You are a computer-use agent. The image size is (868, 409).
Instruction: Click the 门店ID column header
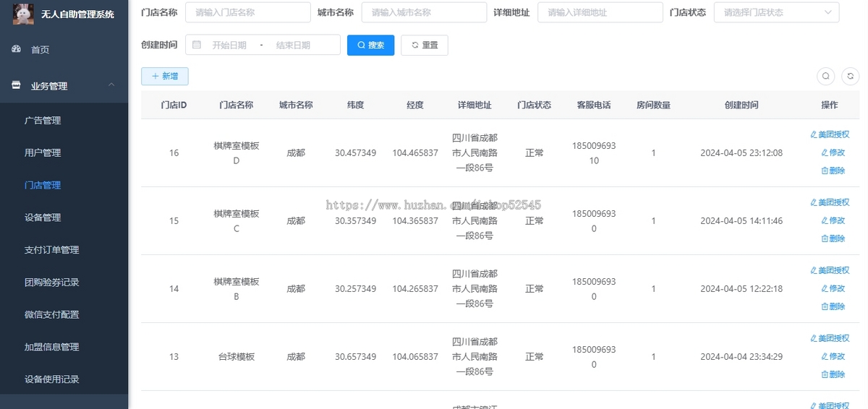(x=174, y=105)
